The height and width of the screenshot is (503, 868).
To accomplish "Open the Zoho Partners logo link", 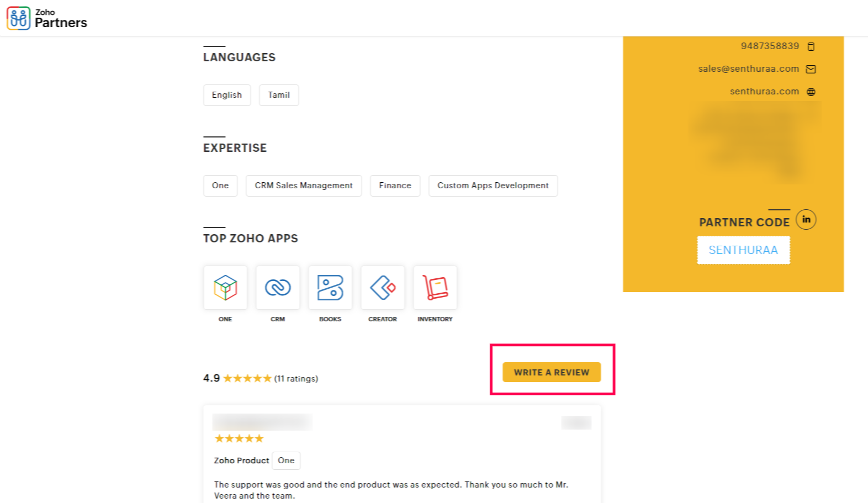I will click(x=47, y=18).
